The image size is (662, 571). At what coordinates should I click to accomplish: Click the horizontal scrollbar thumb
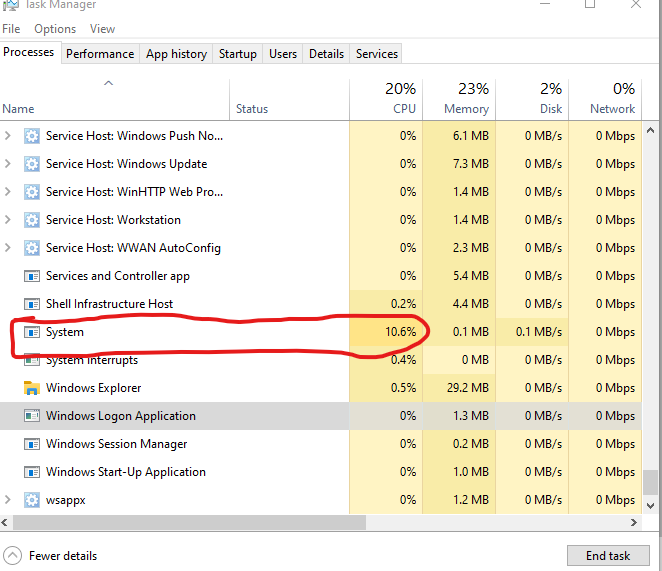tap(189, 522)
